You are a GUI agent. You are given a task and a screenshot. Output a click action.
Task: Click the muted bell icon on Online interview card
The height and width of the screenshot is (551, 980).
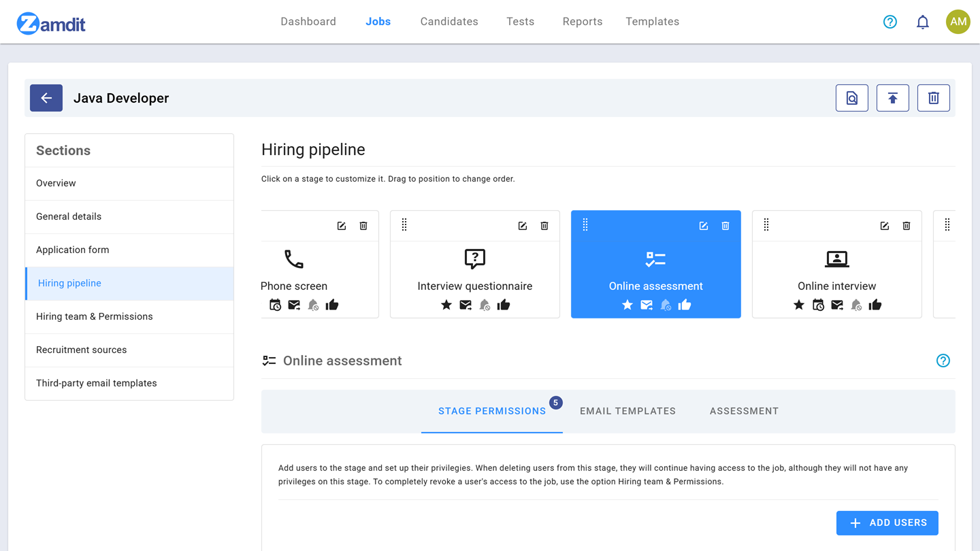click(x=856, y=305)
